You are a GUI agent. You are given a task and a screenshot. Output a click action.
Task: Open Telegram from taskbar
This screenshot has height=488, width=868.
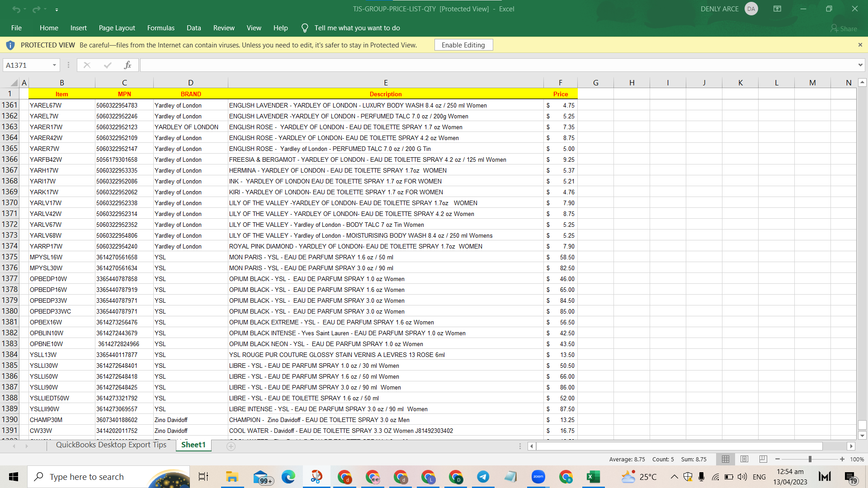[x=483, y=477]
